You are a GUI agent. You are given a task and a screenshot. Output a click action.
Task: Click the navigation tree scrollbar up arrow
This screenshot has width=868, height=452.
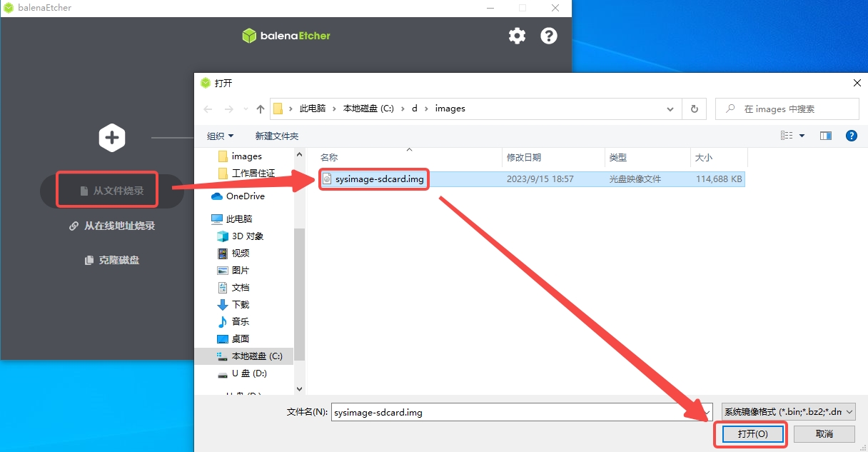[x=299, y=154]
